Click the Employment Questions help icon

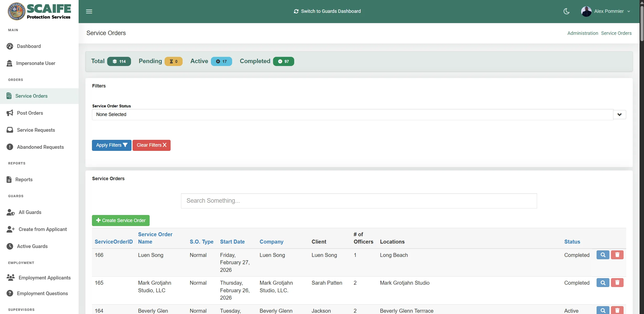tap(10, 293)
